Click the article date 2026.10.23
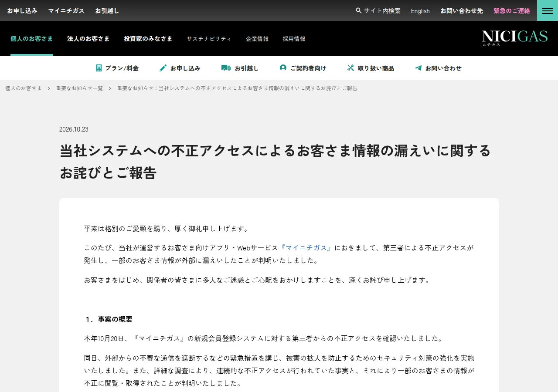558x392 pixels. click(74, 129)
